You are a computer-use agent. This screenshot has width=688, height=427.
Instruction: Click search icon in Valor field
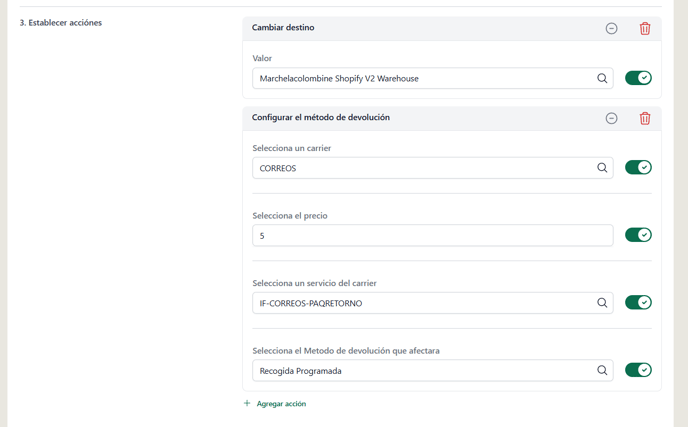coord(602,79)
